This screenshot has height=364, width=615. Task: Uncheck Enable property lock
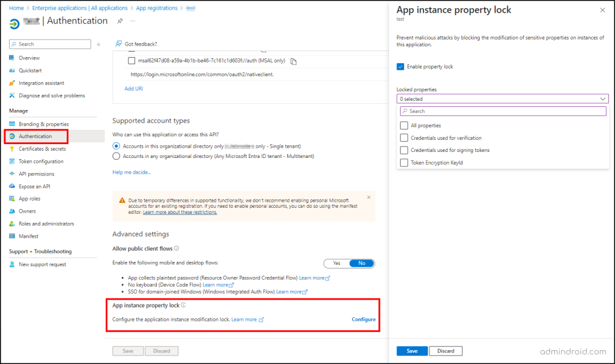400,67
